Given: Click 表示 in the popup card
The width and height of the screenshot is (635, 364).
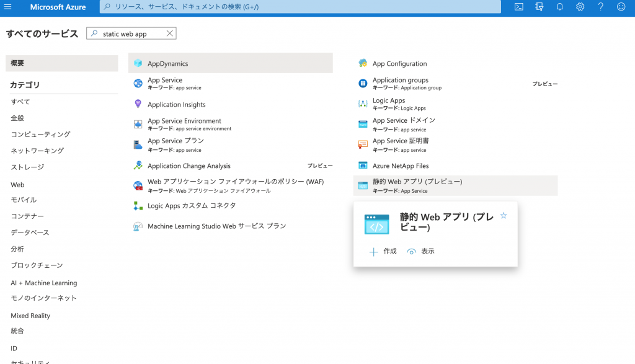Looking at the screenshot, I should click(x=420, y=251).
